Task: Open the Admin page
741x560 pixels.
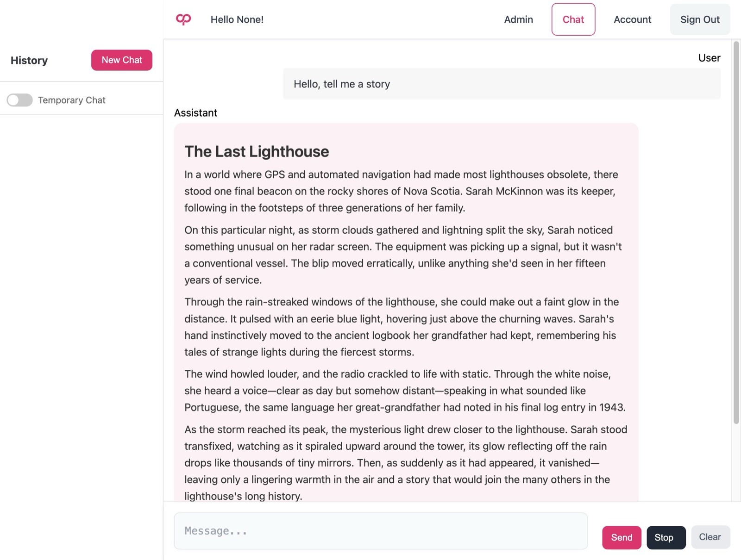Action: click(x=518, y=19)
